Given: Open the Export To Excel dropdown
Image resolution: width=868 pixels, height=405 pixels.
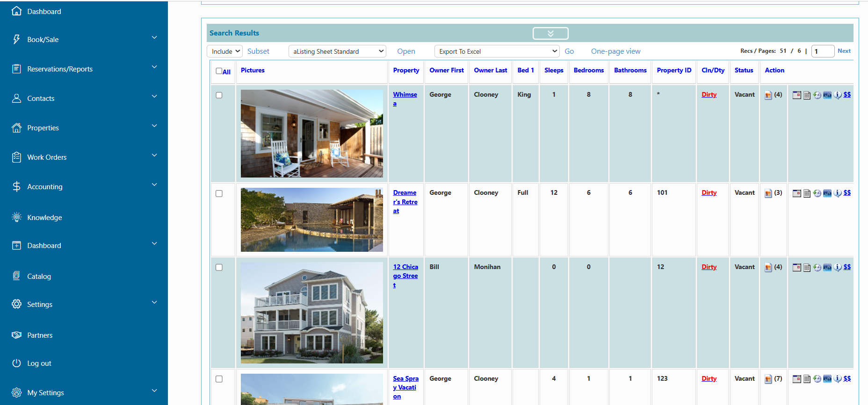Looking at the screenshot, I should coord(497,51).
